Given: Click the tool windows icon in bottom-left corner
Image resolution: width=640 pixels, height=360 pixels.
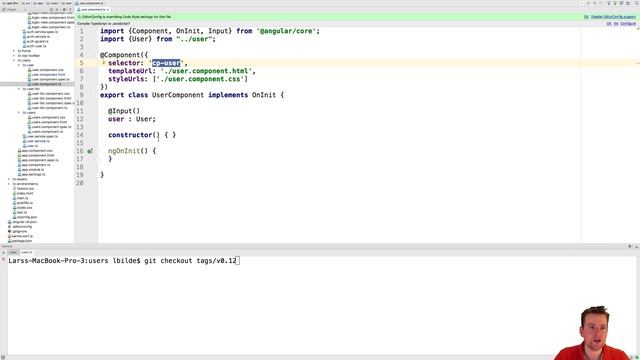Looking at the screenshot, I should point(3,357).
